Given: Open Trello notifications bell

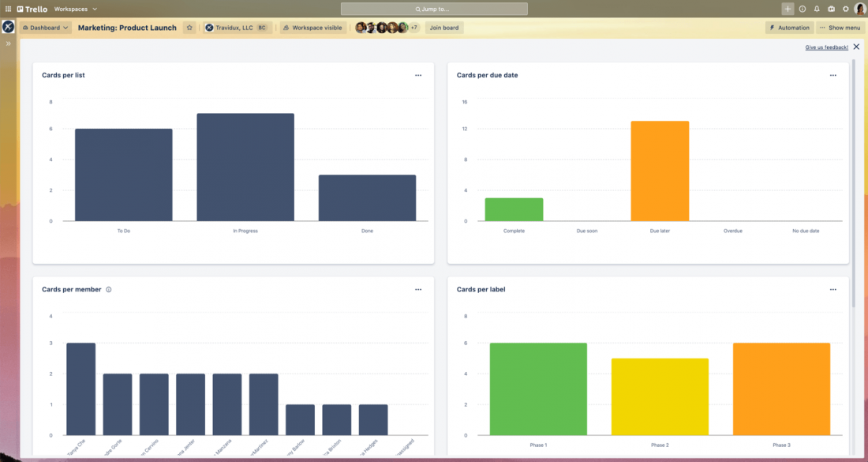Looking at the screenshot, I should (817, 9).
